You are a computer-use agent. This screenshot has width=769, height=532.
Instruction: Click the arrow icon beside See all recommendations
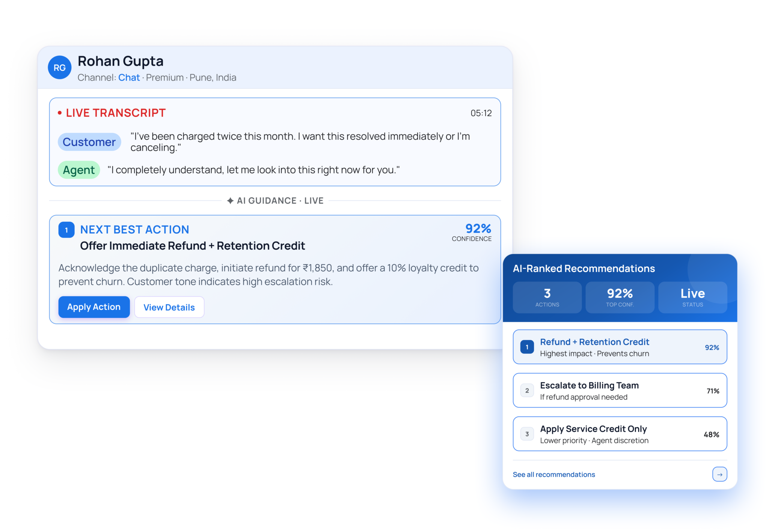tap(719, 474)
